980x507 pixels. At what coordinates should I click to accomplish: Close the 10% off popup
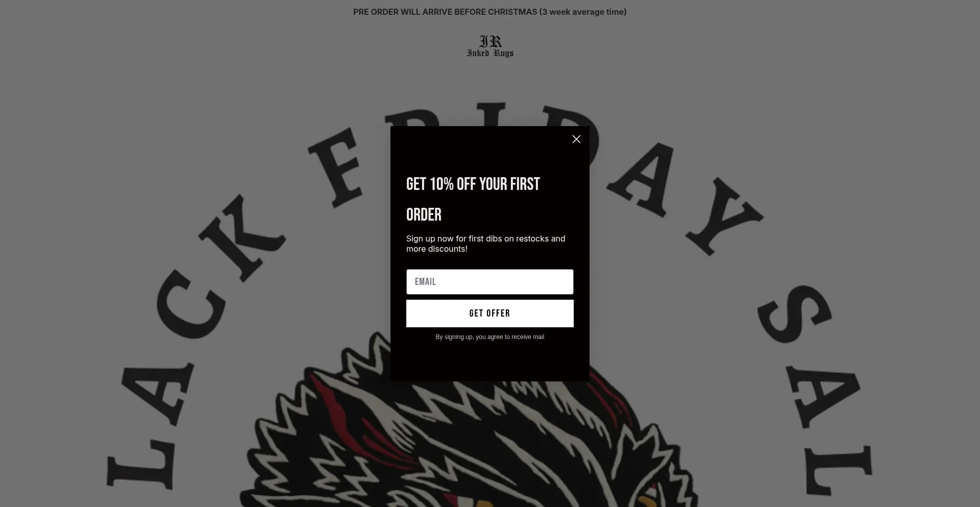click(576, 139)
